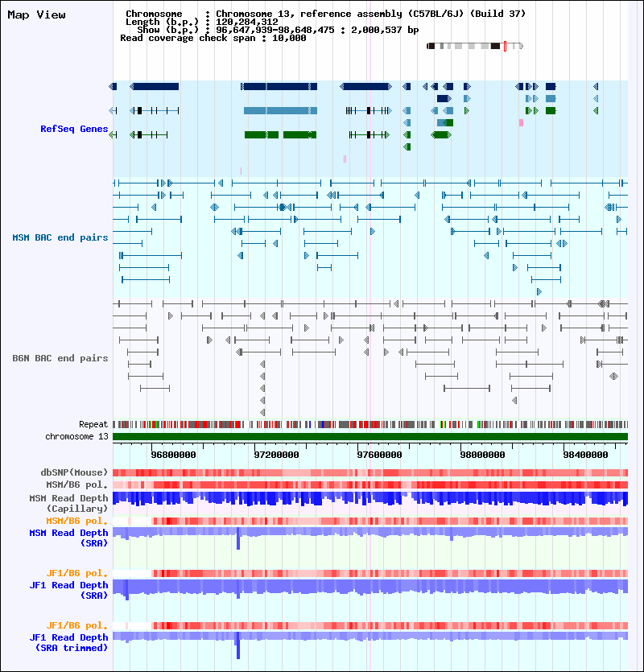Select JF1/B6 pol. label above SRA trimmed
The image size is (644, 672).
(77, 625)
